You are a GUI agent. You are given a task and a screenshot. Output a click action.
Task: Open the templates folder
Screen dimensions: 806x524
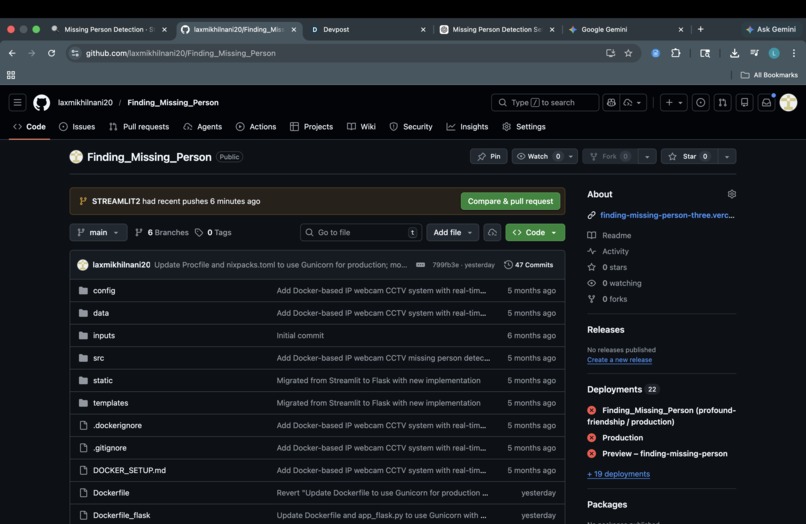[111, 403]
